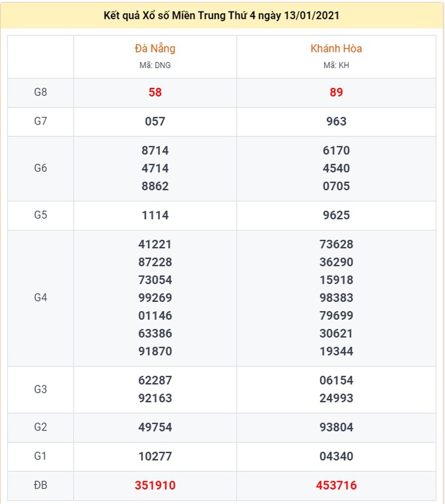The image size is (445, 504).
Task: Click Khánh Hòa G5 number 9625
Action: pyautogui.click(x=336, y=215)
